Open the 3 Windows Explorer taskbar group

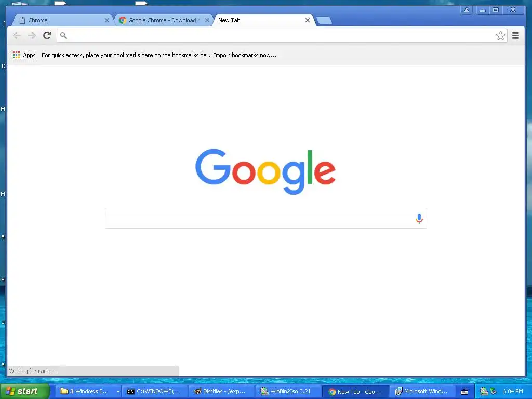[87, 392]
